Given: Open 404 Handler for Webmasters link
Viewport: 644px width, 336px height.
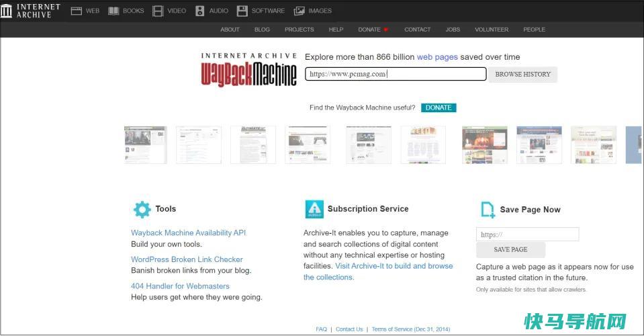Looking at the screenshot, I should 180,286.
